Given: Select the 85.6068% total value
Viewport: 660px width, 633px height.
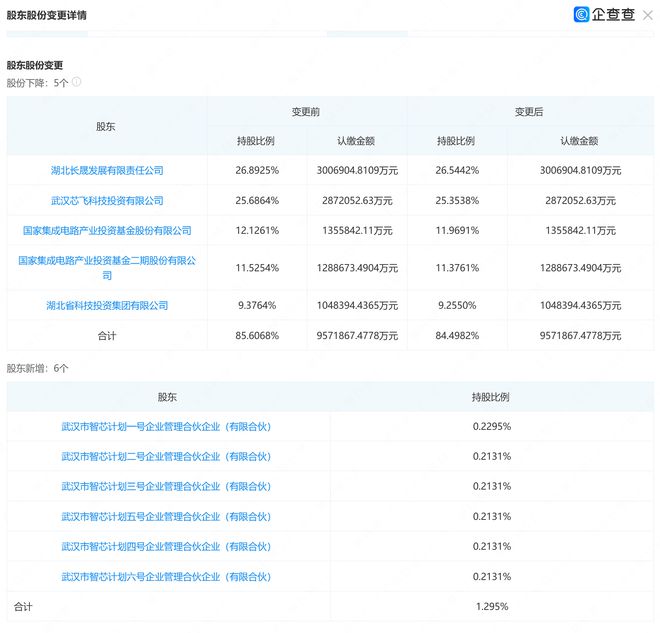Looking at the screenshot, I should [x=257, y=336].
